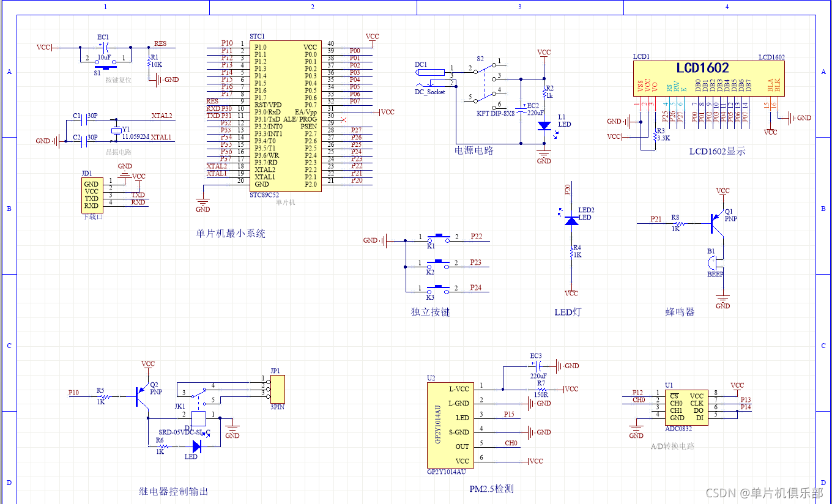Image resolution: width=832 pixels, height=504 pixels.
Task: Click the SRD-05VDC-SL-C relay part label
Action: coord(184,432)
